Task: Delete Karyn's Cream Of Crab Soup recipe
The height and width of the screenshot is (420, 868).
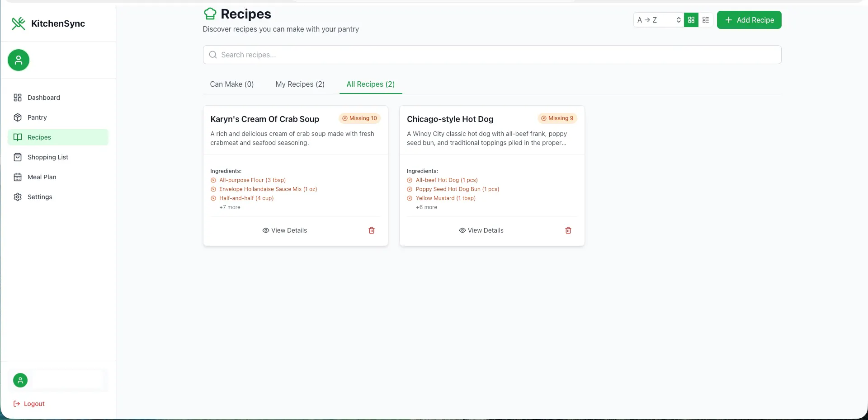Action: click(372, 230)
